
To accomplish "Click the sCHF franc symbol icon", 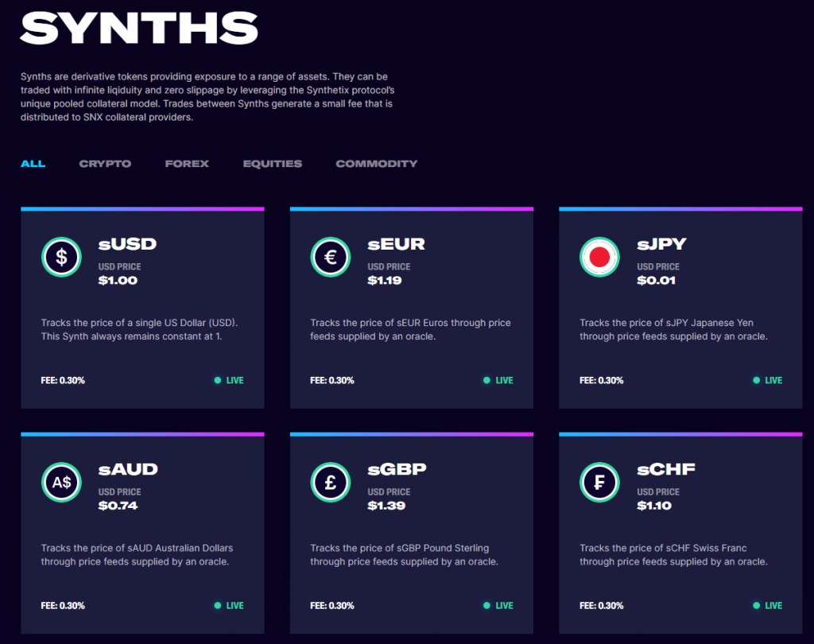I will pyautogui.click(x=599, y=483).
